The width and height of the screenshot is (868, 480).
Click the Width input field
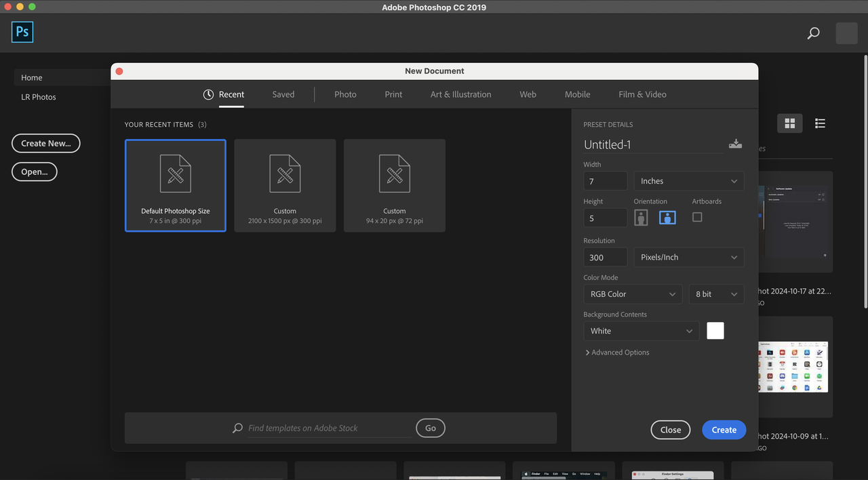605,181
